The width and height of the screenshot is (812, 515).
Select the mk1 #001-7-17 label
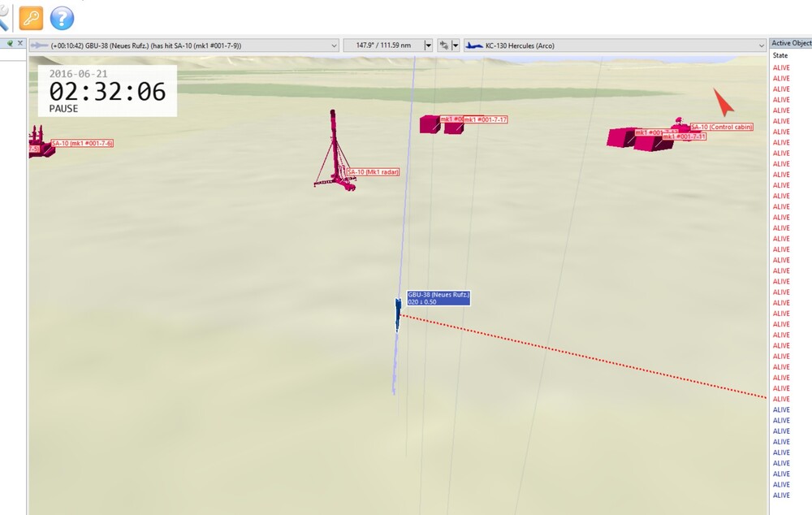coord(486,119)
